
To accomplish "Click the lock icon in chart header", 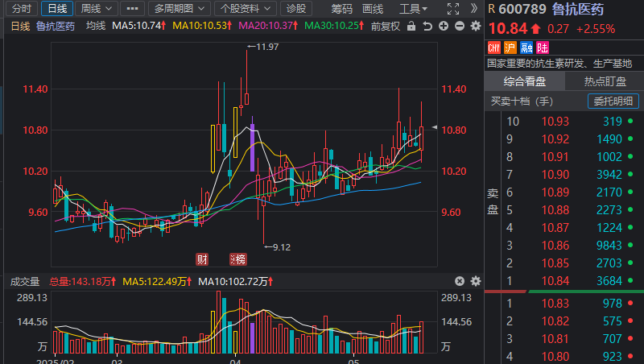I will point(411,26).
